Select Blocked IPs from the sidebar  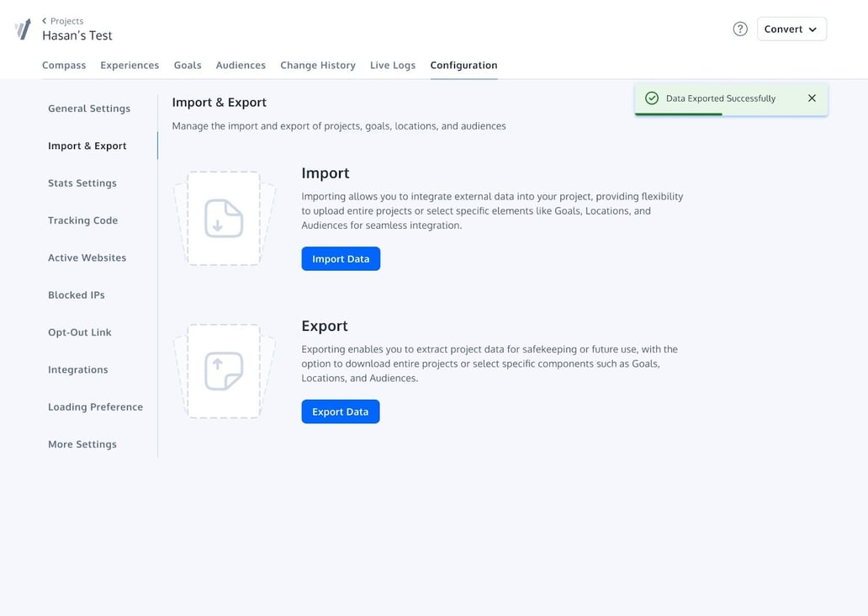pos(76,295)
